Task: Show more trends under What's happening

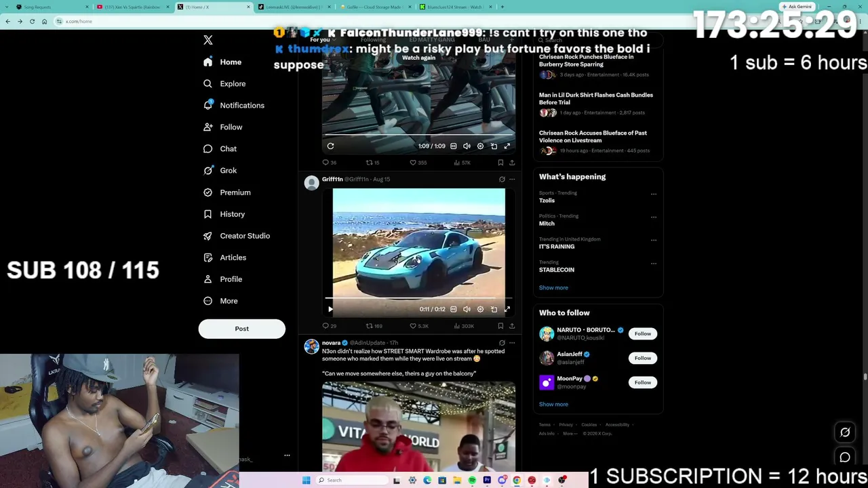Action: point(553,287)
